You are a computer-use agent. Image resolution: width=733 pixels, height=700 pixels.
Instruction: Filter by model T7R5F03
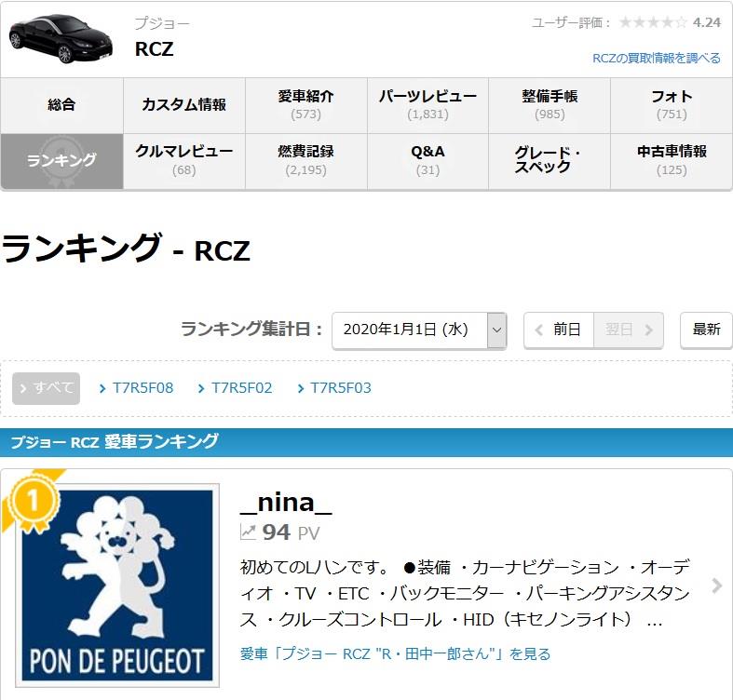[x=334, y=388]
